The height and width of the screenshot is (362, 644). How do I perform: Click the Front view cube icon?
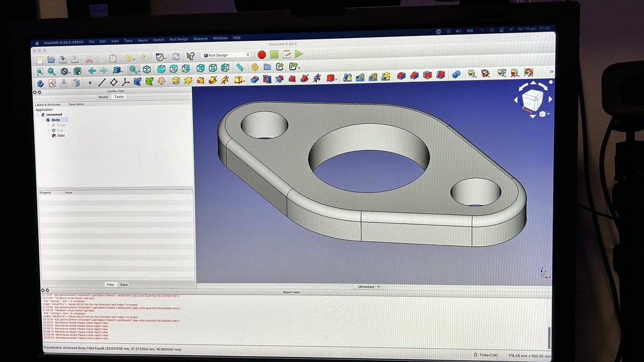click(x=160, y=69)
